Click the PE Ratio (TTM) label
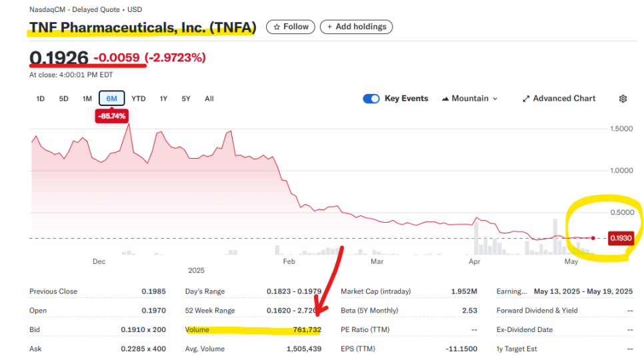Screen dimensions: 644x356 tap(365, 329)
